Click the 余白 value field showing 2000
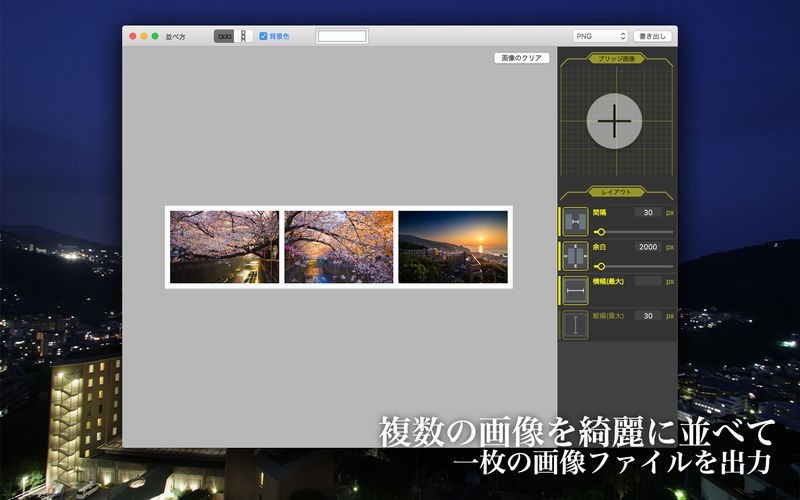The height and width of the screenshot is (500, 800). (x=648, y=247)
